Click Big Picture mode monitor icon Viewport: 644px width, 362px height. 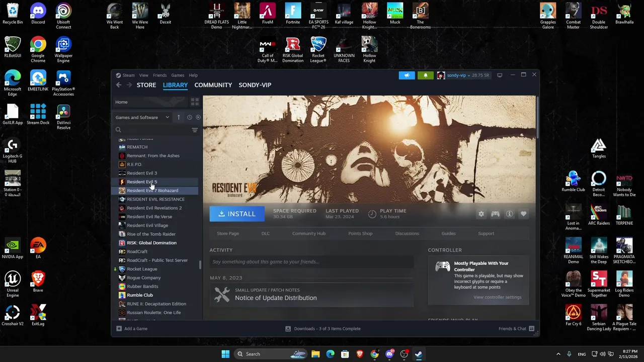pyautogui.click(x=500, y=75)
